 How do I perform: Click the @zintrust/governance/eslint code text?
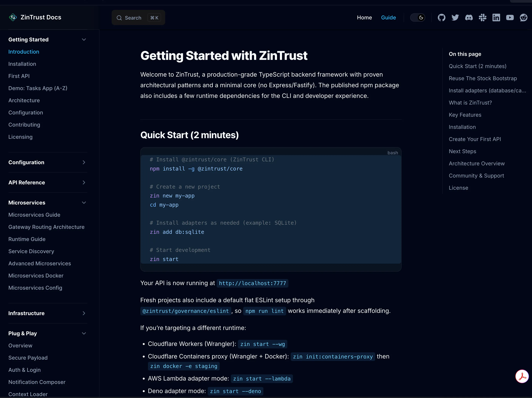[x=186, y=311]
